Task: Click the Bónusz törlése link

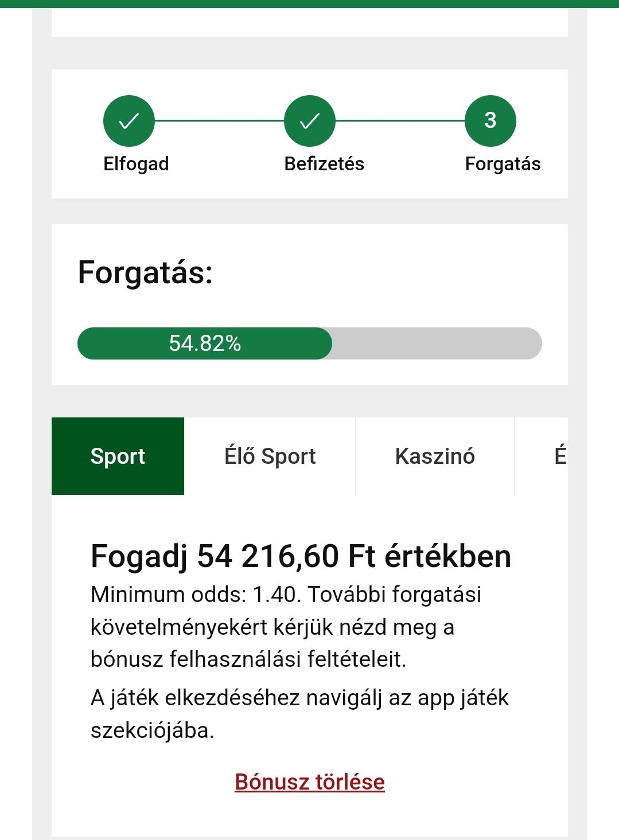Action: click(310, 782)
